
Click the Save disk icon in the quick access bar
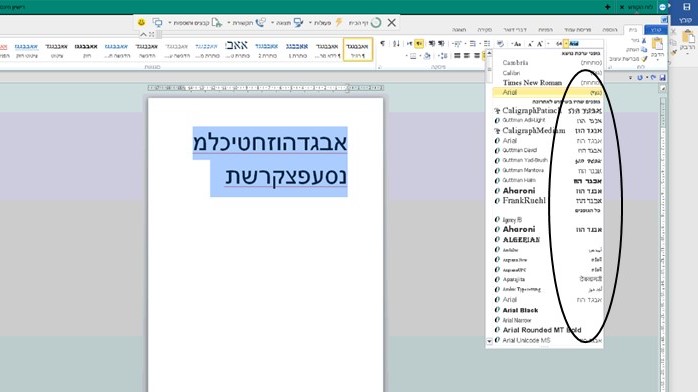(x=663, y=77)
